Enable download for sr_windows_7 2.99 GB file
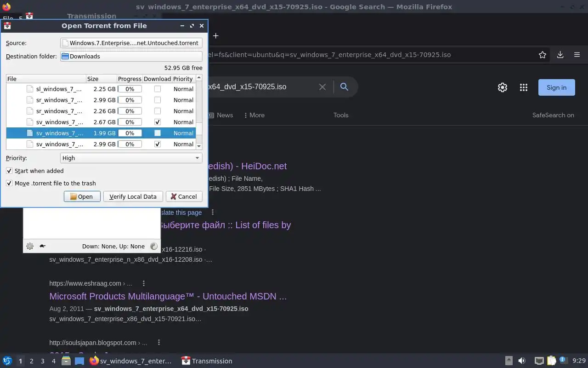This screenshot has width=588, height=368. click(x=158, y=100)
